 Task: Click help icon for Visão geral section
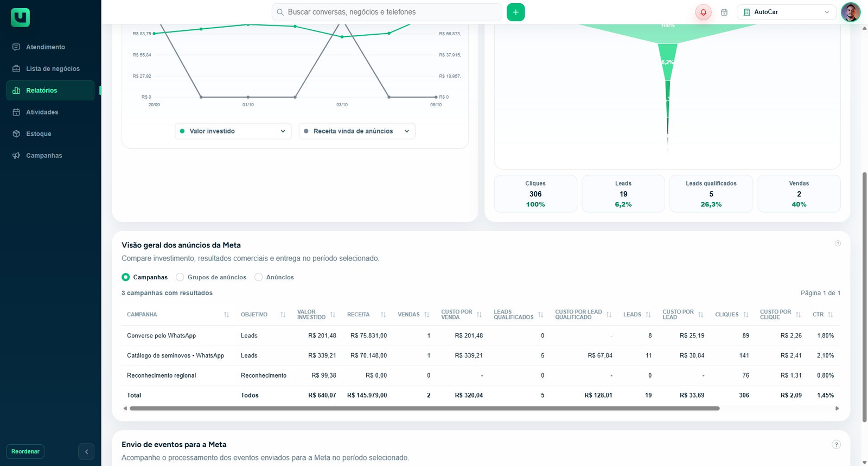(838, 244)
